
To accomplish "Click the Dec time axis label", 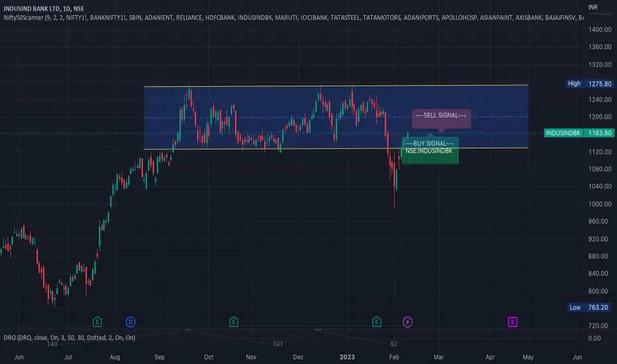I will coord(298,357).
